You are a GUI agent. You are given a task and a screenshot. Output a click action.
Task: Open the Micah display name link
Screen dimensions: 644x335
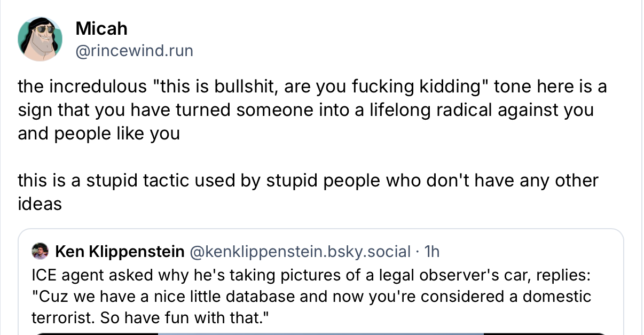(x=101, y=28)
